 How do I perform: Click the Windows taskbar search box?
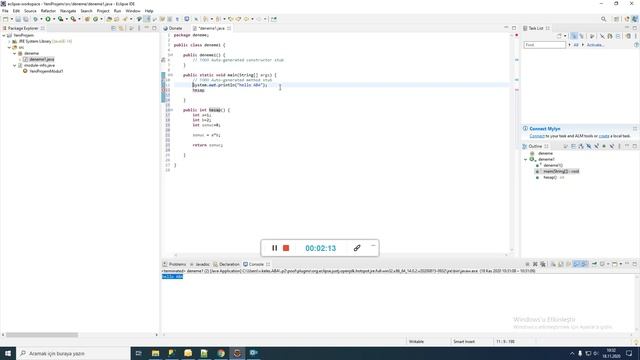pyautogui.click(x=73, y=353)
